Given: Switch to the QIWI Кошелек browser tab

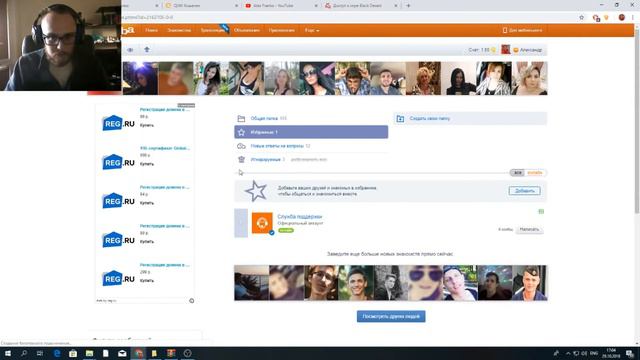Looking at the screenshot, I should pos(201,6).
